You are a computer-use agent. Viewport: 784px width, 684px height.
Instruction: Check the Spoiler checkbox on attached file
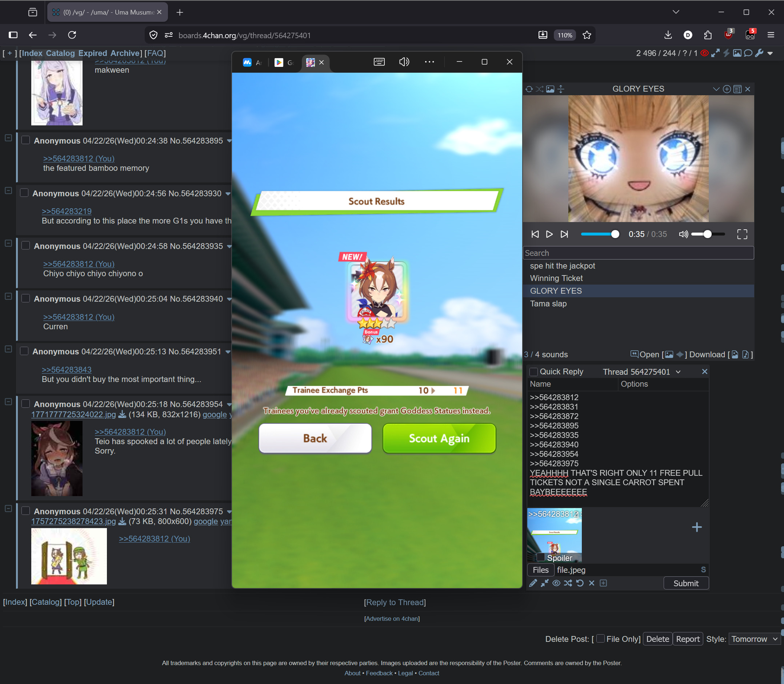pyautogui.click(x=541, y=557)
